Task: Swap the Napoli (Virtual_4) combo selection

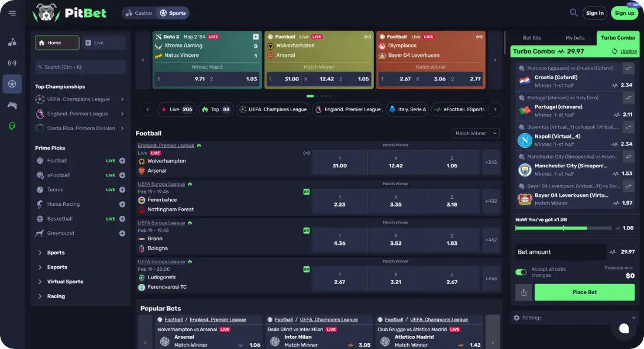Action: coord(629,127)
